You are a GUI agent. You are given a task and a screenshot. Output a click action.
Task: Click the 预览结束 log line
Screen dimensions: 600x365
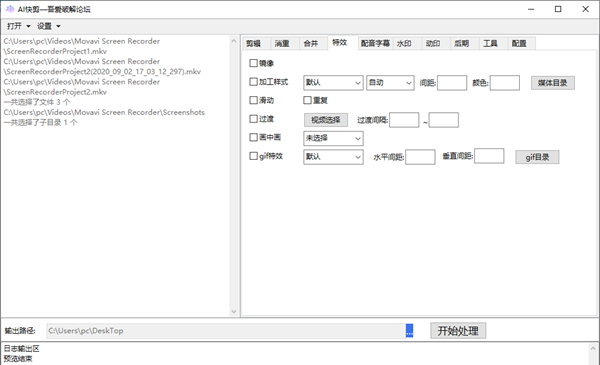click(18, 359)
